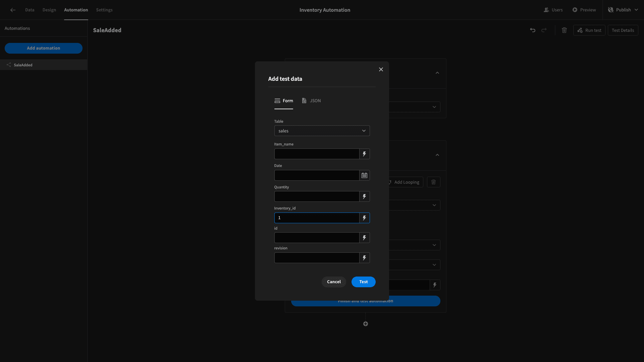
Task: Open bindings for the Inventory_id field
Action: tap(365, 218)
